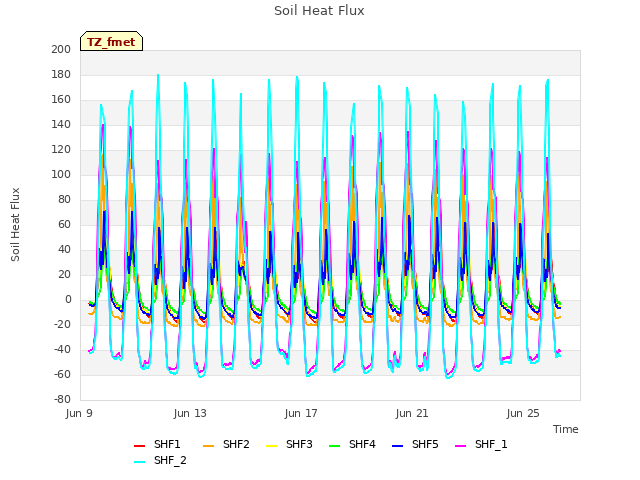Click the magenta SHF_1 legend color marker
The height and width of the screenshot is (480, 640).
click(x=460, y=446)
